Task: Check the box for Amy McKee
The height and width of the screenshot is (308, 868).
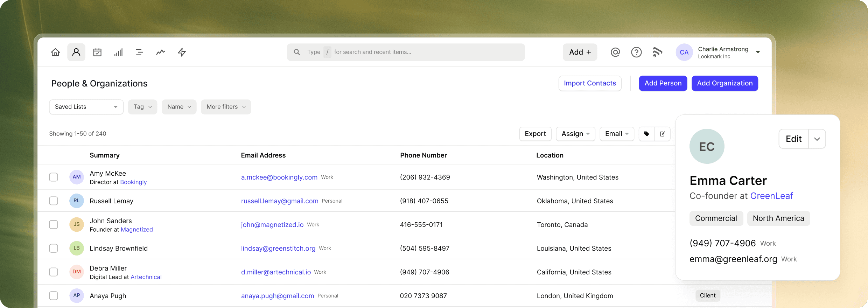Action: click(x=54, y=177)
